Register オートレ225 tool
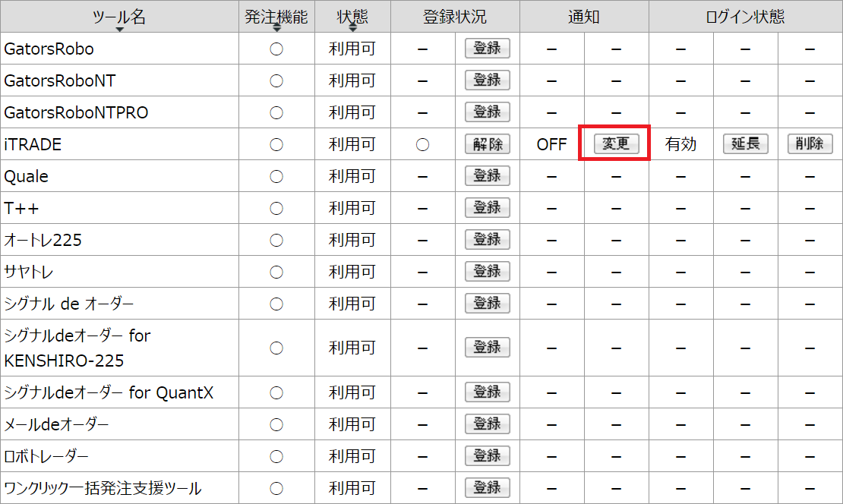Viewport: 843px width, 504px height. [x=487, y=240]
